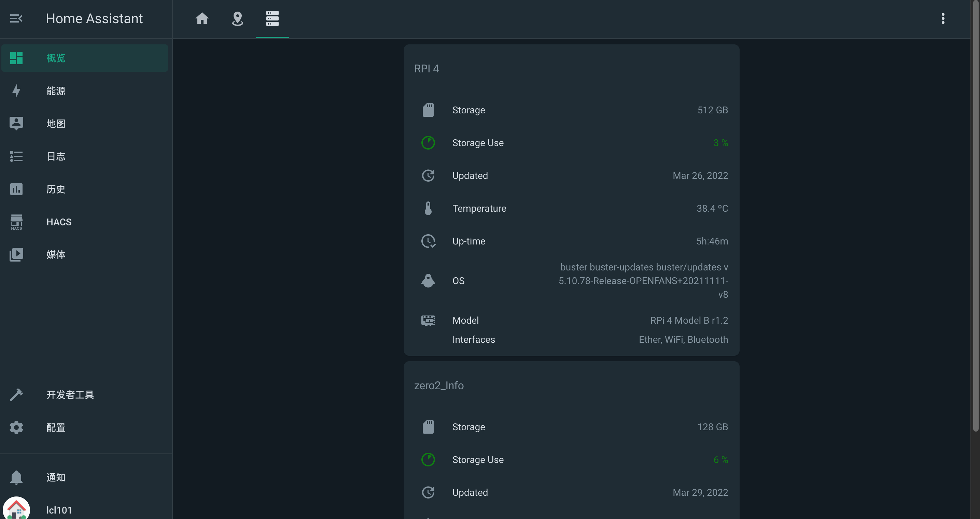This screenshot has width=980, height=519.
Task: Open 地图 map panel
Action: click(84, 123)
